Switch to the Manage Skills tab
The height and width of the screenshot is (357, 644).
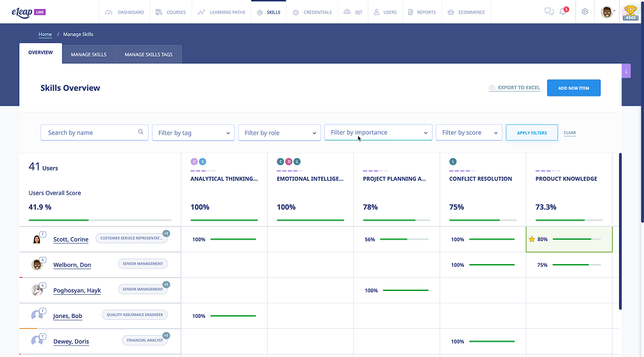click(x=88, y=54)
